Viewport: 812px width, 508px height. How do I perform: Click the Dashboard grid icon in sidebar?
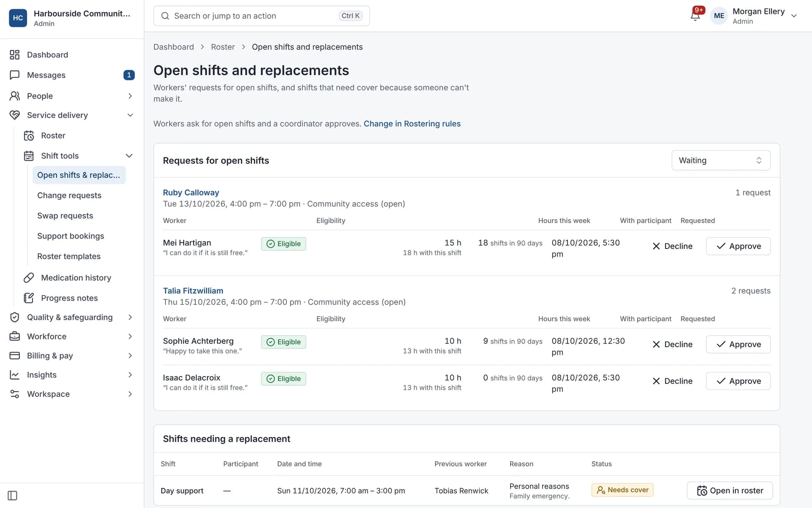pyautogui.click(x=15, y=55)
